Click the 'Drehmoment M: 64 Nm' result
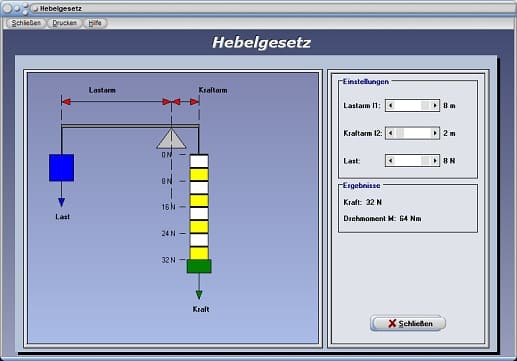 [382, 219]
